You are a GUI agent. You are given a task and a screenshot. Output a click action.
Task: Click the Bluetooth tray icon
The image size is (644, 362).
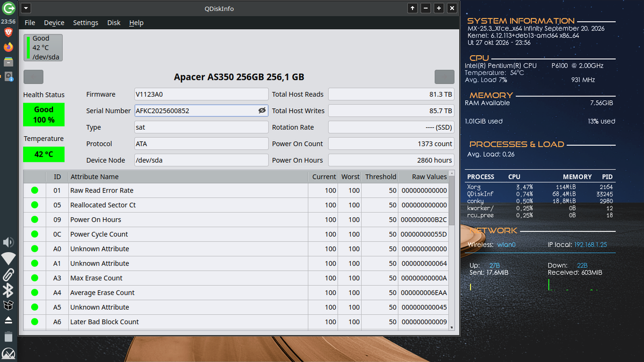(x=9, y=290)
